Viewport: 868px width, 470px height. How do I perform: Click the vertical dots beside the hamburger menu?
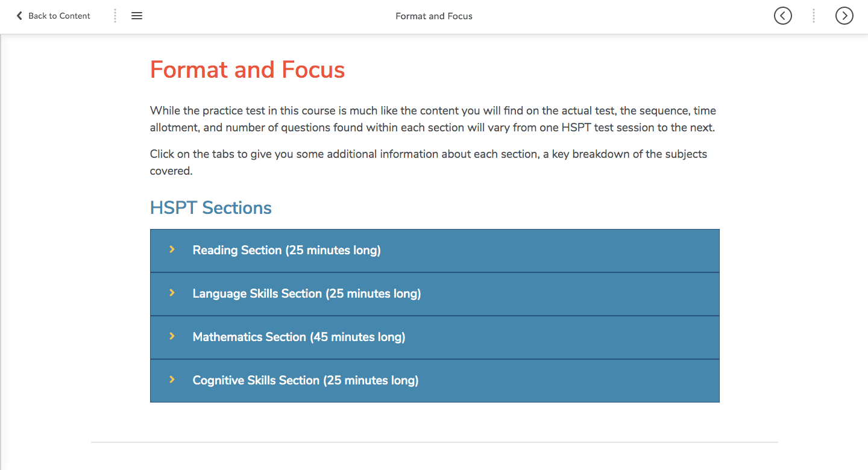point(115,16)
